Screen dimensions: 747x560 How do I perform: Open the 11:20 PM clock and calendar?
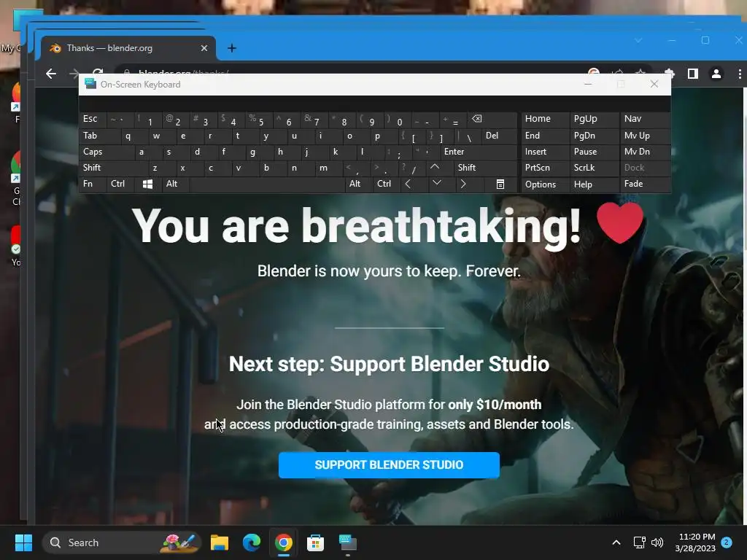695,542
